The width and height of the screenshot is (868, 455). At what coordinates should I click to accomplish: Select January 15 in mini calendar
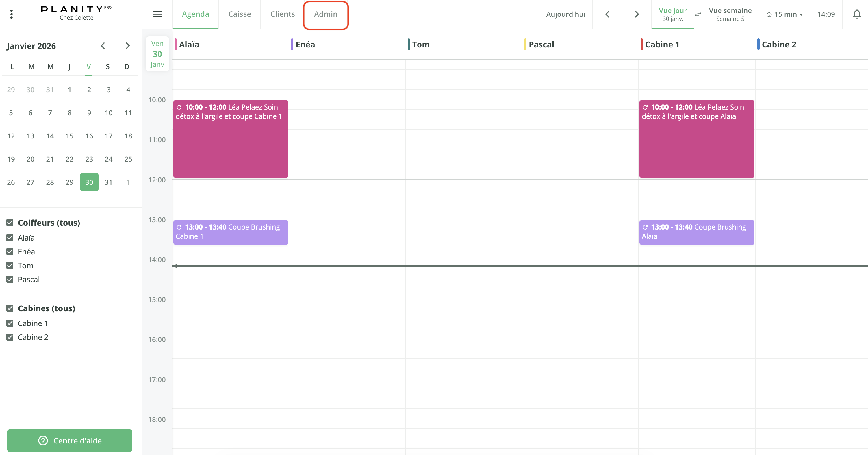tap(69, 136)
